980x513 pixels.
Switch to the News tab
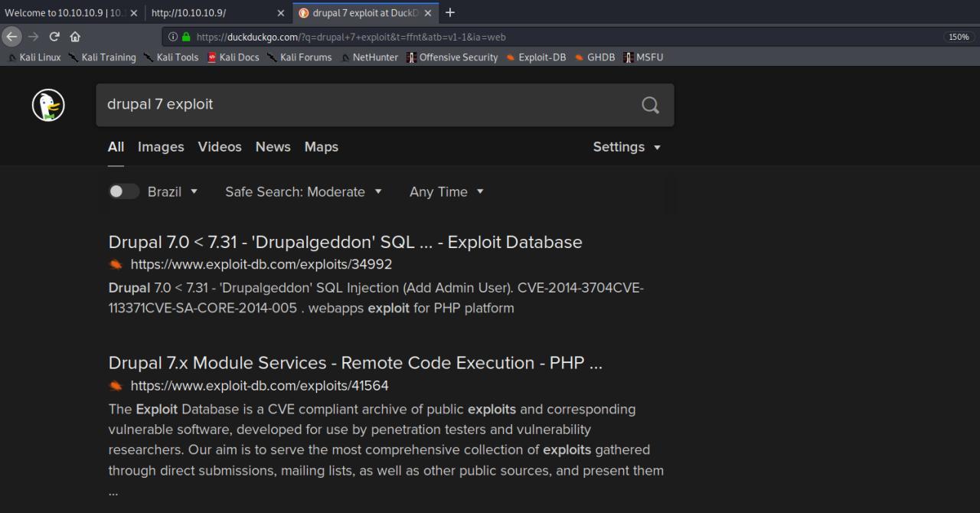[x=273, y=147]
